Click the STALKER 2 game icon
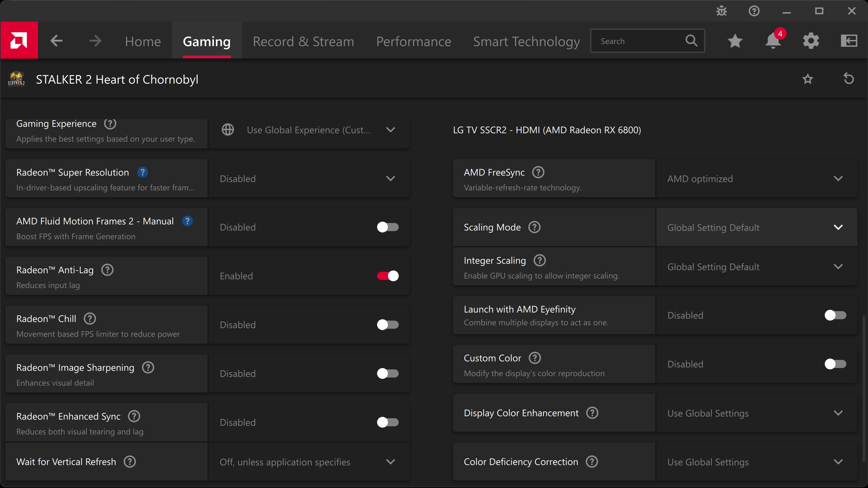The image size is (868, 488). tap(16, 79)
